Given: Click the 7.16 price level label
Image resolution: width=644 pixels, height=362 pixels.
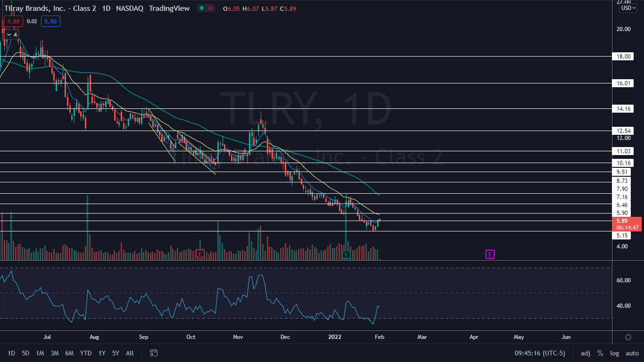Looking at the screenshot, I should tap(622, 197).
